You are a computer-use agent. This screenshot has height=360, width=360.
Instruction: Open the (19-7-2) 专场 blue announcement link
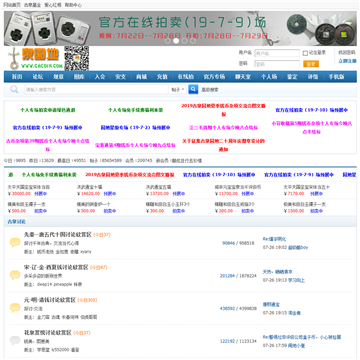coord(135,128)
